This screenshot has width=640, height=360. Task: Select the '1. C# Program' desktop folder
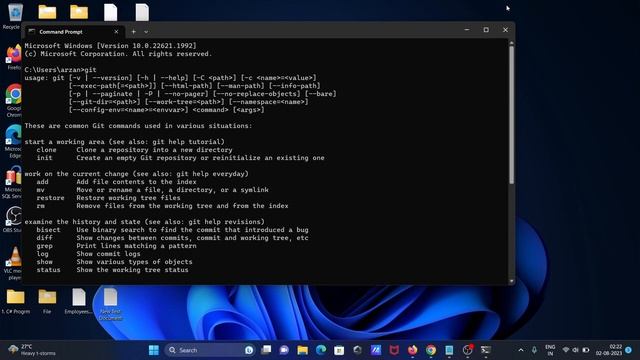pyautogui.click(x=16, y=301)
